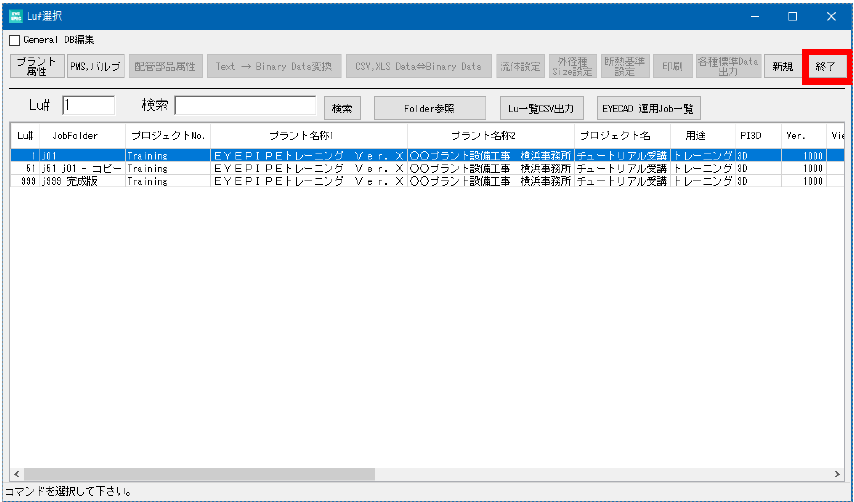Select the j51 j01 - コピー row
This screenshot has height=502, width=854.
click(427, 168)
